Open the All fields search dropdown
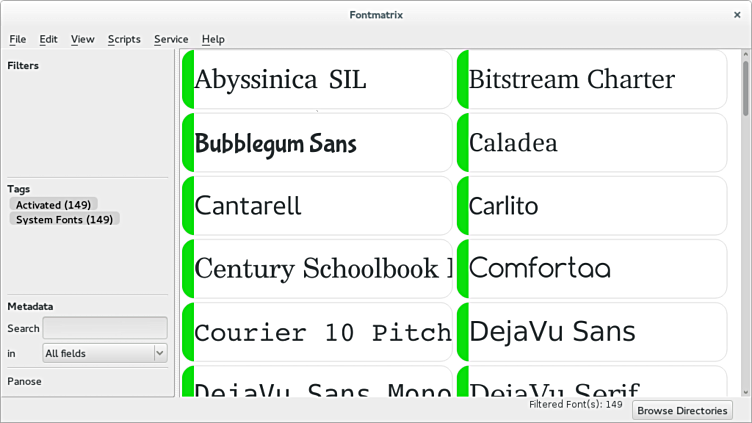 pyautogui.click(x=104, y=353)
